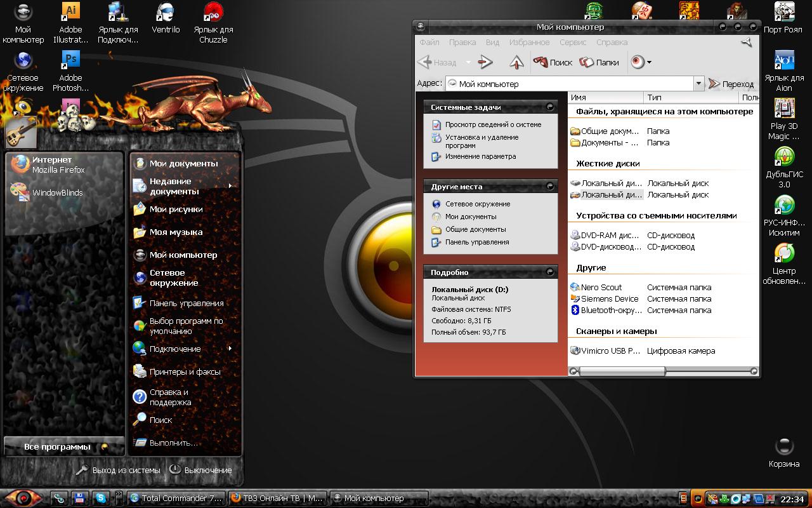Click the Up folder arrow toolbar icon

click(x=517, y=62)
